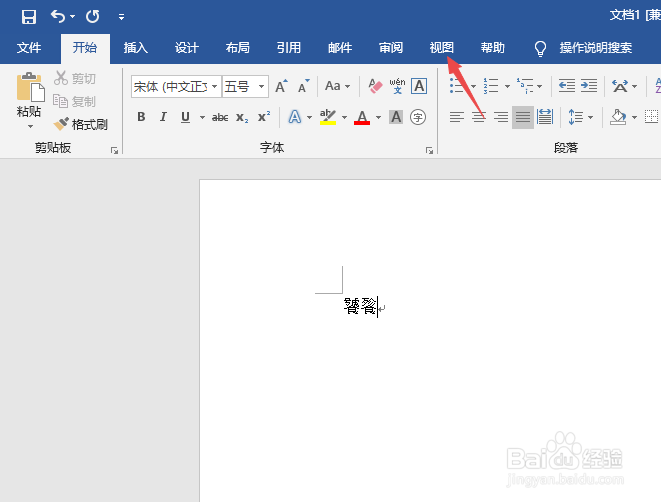Open the 文件 menu
Viewport: 661px width, 502px height.
pos(29,48)
